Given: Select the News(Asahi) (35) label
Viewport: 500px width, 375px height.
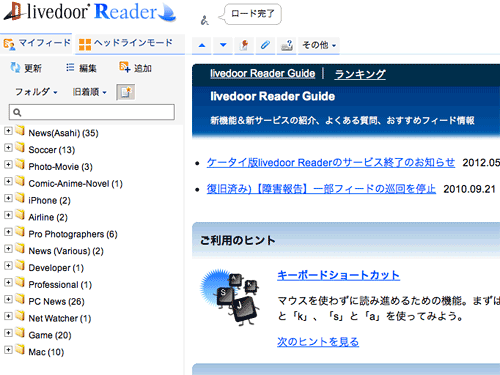Looking at the screenshot, I should click(x=63, y=133).
